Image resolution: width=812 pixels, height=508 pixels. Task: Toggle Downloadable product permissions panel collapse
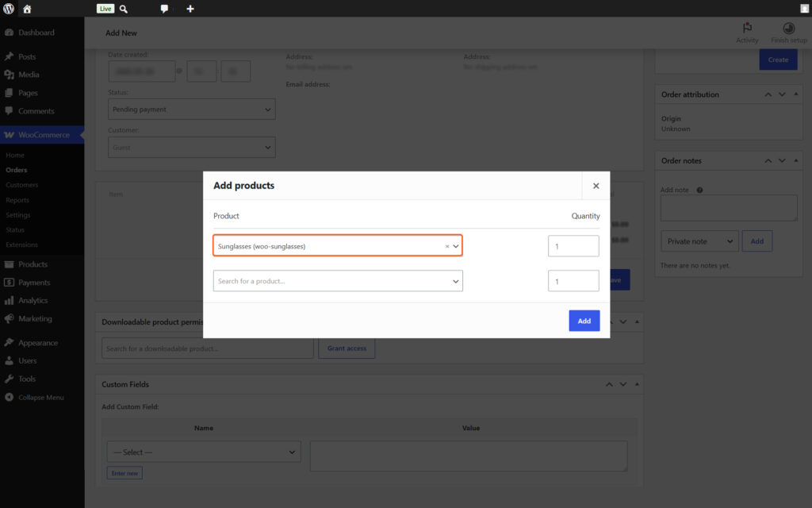pyautogui.click(x=637, y=322)
